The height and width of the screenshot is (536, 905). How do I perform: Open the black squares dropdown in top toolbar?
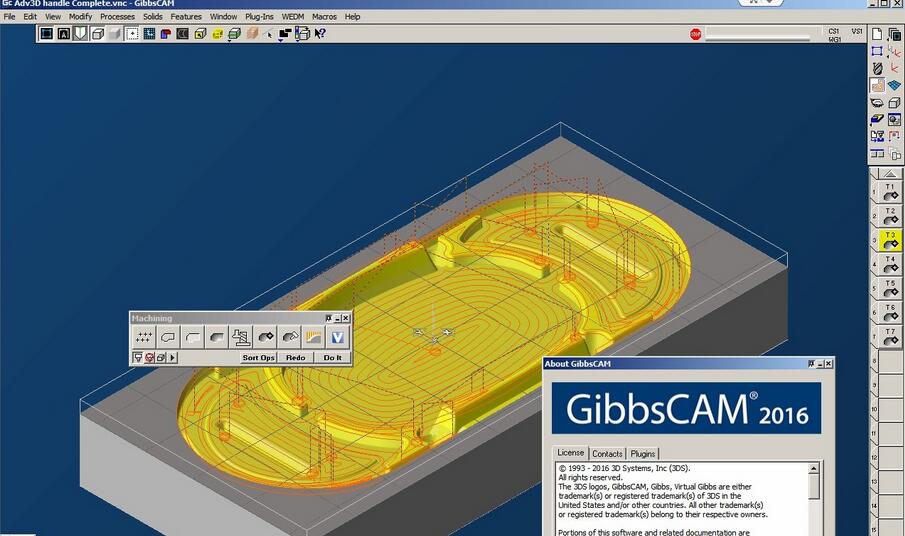point(285,35)
